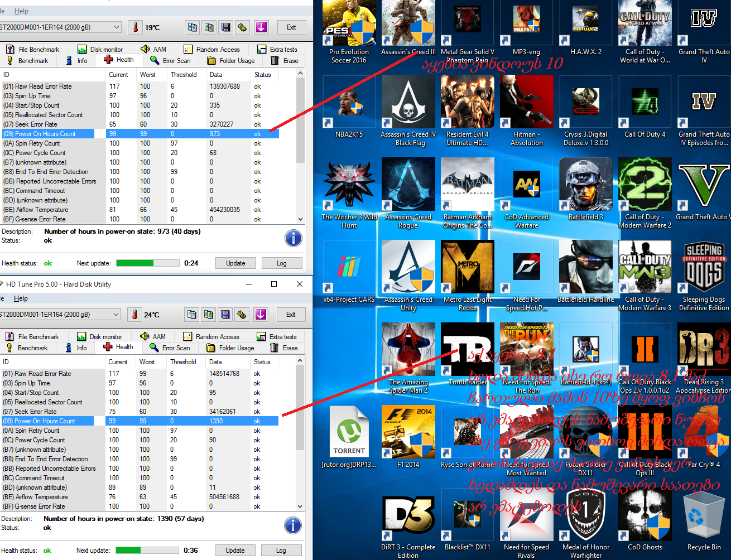731x560 pixels.
Task: Open Extra tests tab in lower HD Tune window
Action: pyautogui.click(x=277, y=336)
